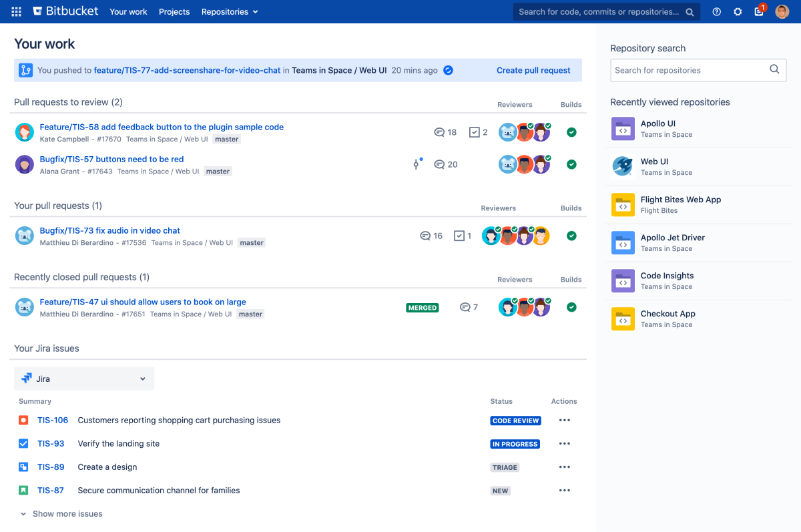Open the help question mark icon
Image resolution: width=801 pixels, height=532 pixels.
[716, 11]
